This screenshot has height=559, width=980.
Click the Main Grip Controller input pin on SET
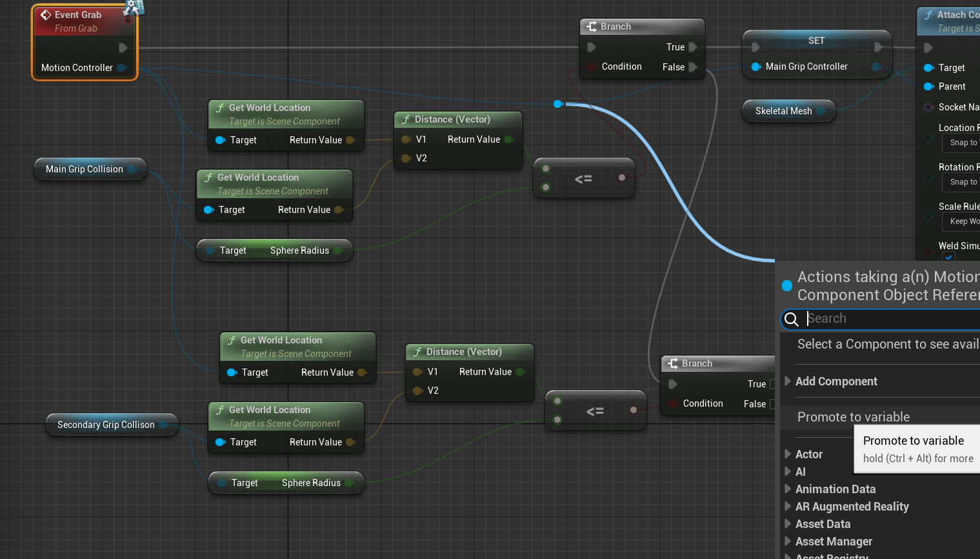pos(756,66)
